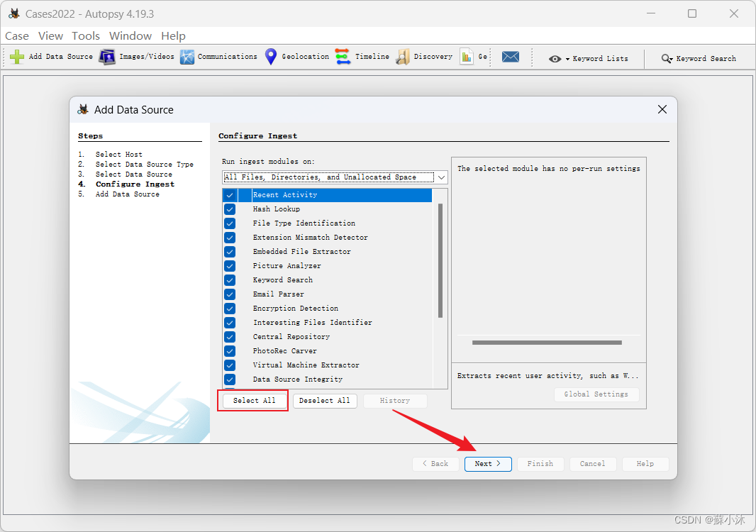This screenshot has width=756, height=532.
Task: Open the Images/Videos gallery icon
Action: click(x=107, y=57)
